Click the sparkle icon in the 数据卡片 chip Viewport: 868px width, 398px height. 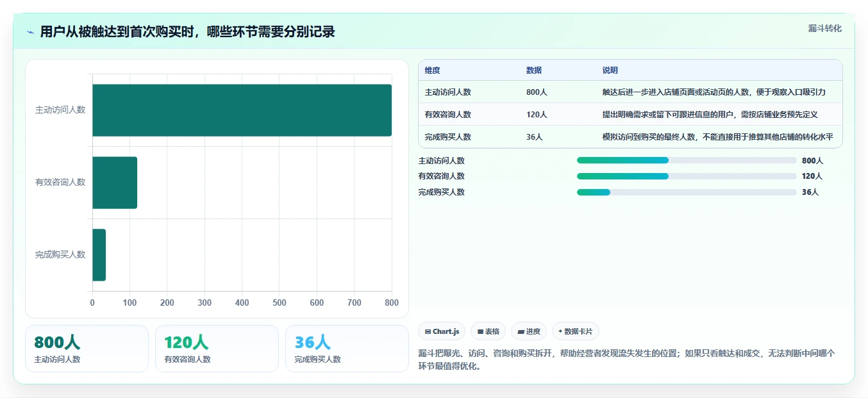(560, 331)
